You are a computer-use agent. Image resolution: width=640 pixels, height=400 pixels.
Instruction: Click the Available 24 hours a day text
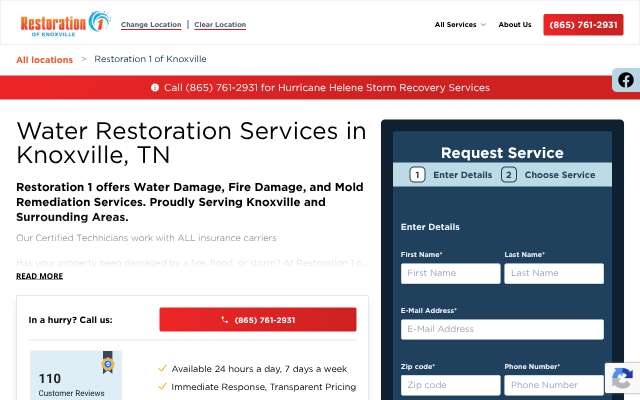tap(259, 369)
